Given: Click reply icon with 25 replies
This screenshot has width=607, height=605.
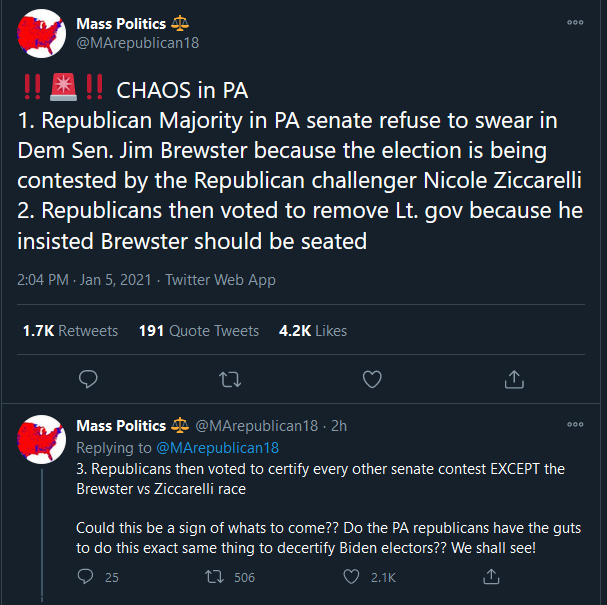Looking at the screenshot, I should point(86,577).
